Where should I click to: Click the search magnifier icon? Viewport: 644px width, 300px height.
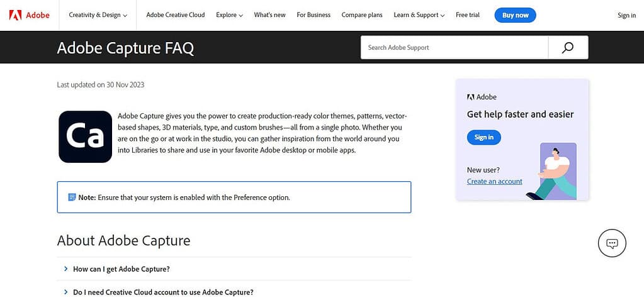pos(568,48)
